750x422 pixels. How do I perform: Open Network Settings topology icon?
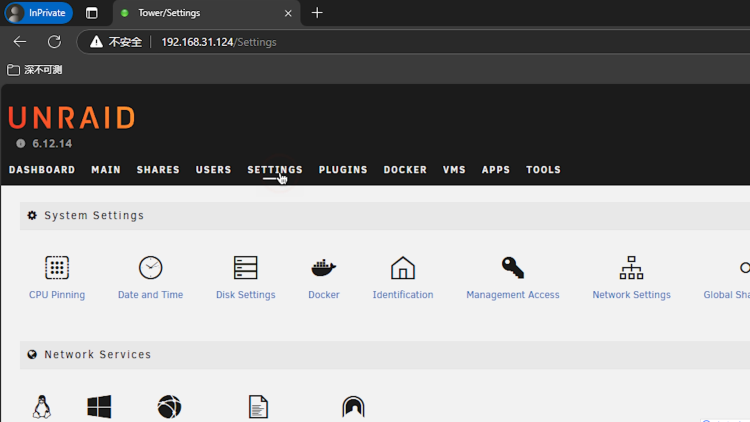coord(631,267)
